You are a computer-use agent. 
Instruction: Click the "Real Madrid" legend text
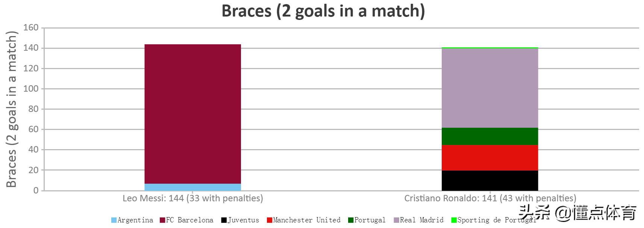(x=421, y=220)
